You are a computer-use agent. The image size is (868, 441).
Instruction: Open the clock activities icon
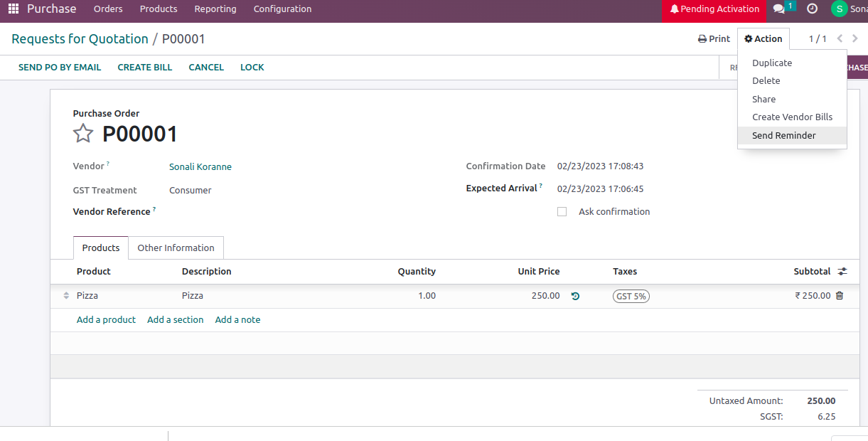(812, 9)
